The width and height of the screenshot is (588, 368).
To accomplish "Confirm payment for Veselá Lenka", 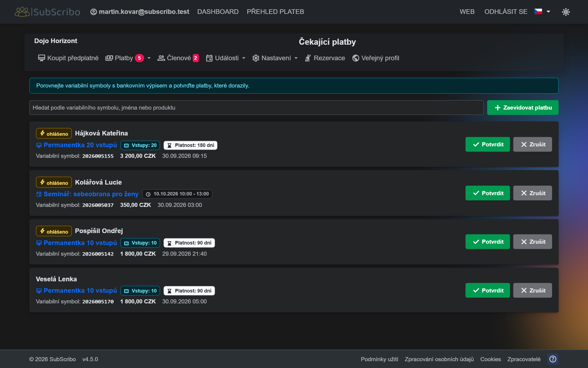I will click(488, 291).
